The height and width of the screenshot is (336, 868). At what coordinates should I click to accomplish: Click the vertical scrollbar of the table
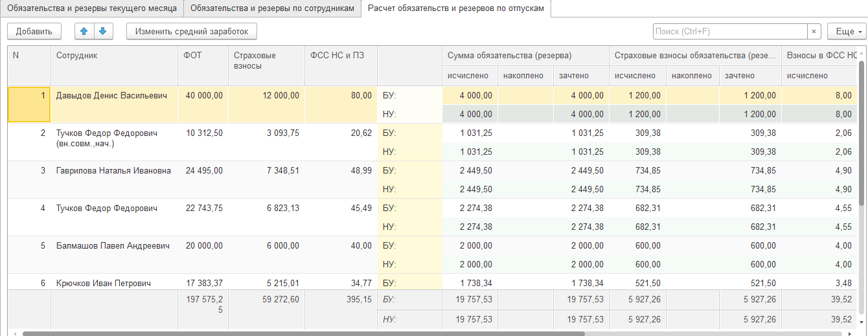(x=862, y=129)
